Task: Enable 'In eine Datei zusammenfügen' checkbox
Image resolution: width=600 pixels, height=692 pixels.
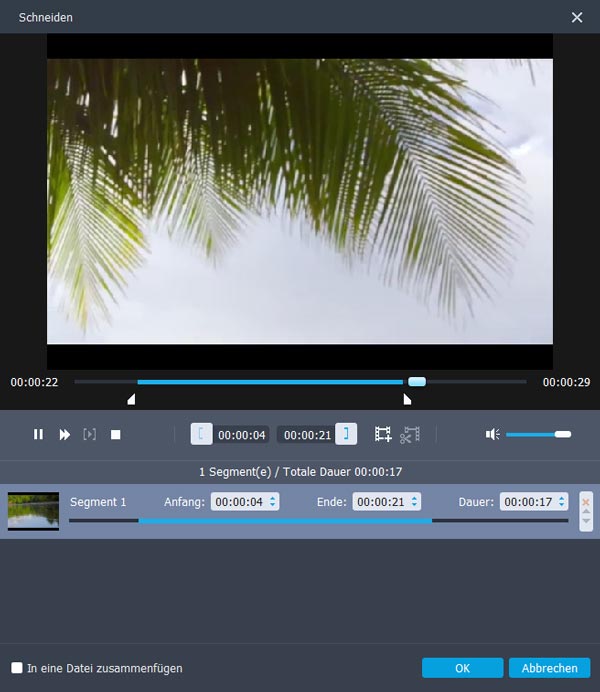Action: point(17,667)
